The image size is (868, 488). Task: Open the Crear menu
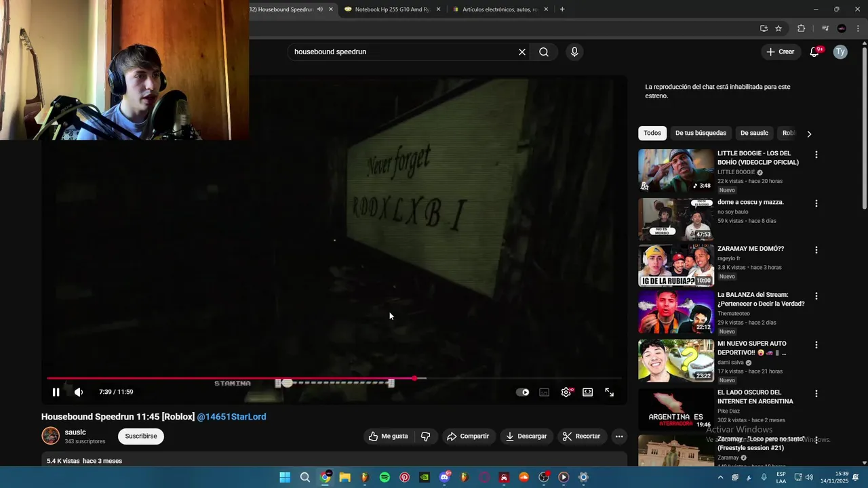pyautogui.click(x=780, y=52)
